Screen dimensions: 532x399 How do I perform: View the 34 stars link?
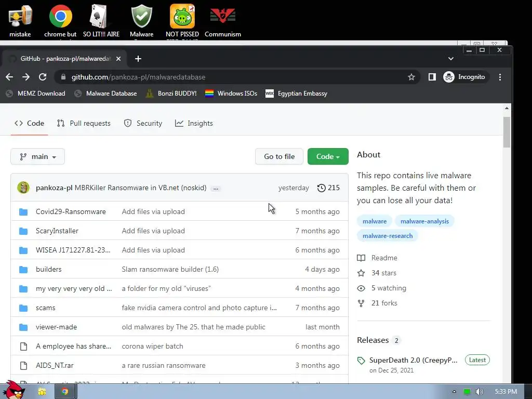tap(377, 273)
